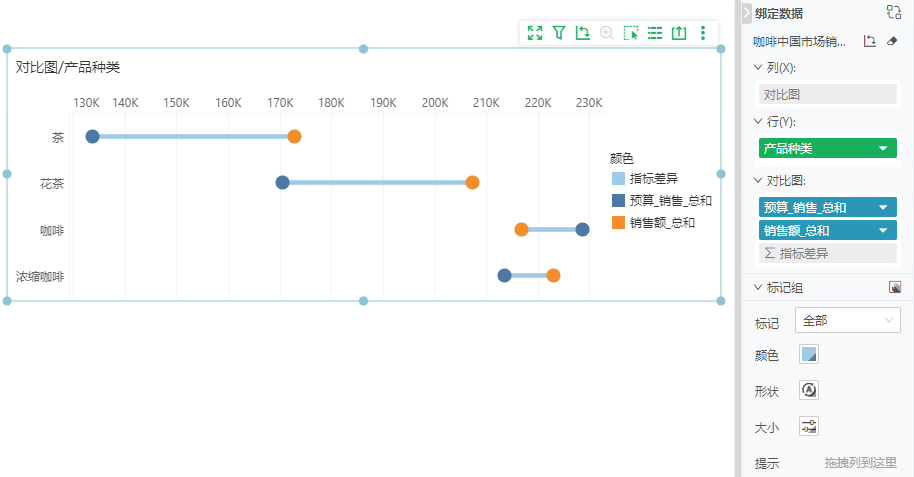Image resolution: width=914 pixels, height=477 pixels.
Task: Click the export icon in chart toolbar
Action: pyautogui.click(x=679, y=33)
